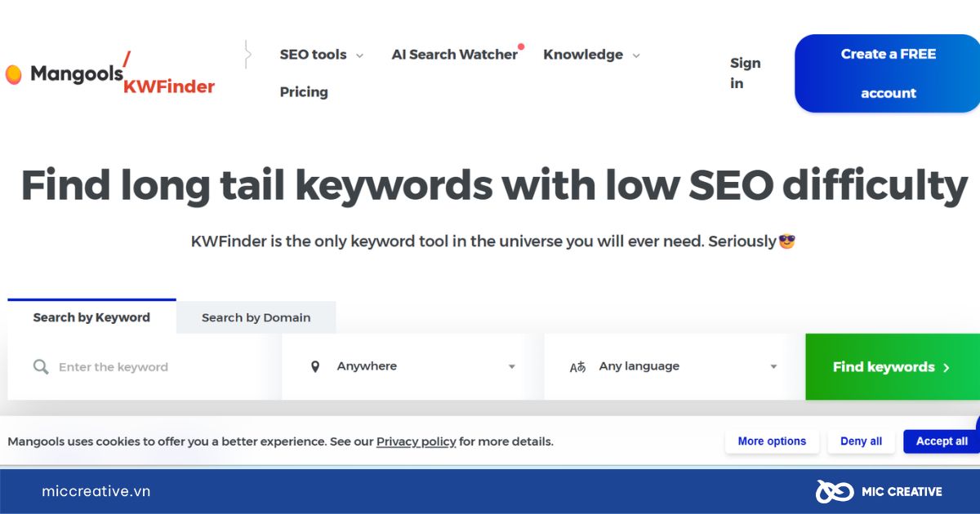Viewport: 980px width, 514px height.
Task: Click the Sign in link
Action: click(745, 73)
